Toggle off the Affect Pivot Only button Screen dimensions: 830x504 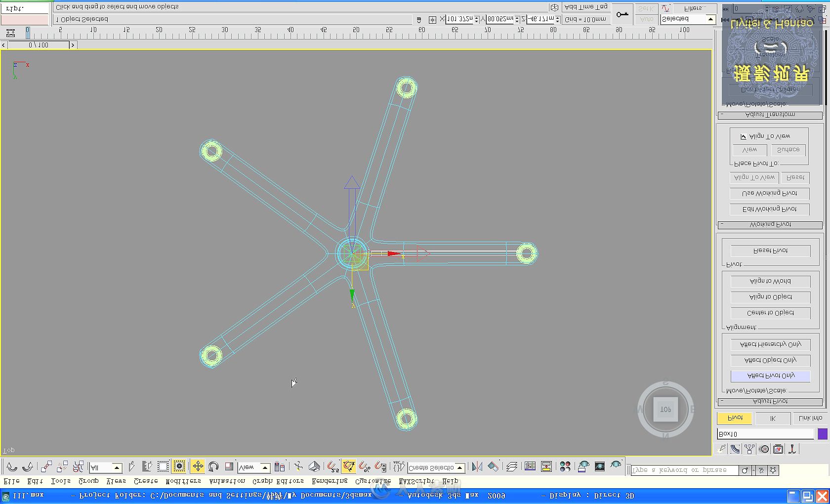pos(771,376)
